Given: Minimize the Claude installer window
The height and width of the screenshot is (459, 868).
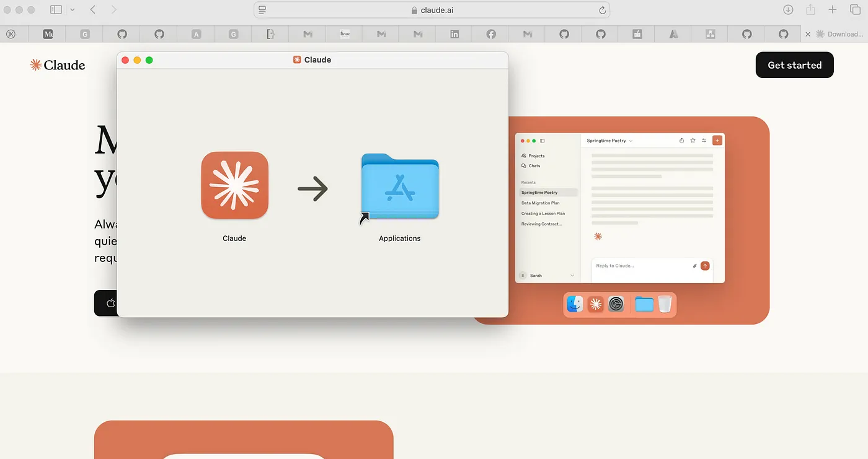Looking at the screenshot, I should pos(137,60).
